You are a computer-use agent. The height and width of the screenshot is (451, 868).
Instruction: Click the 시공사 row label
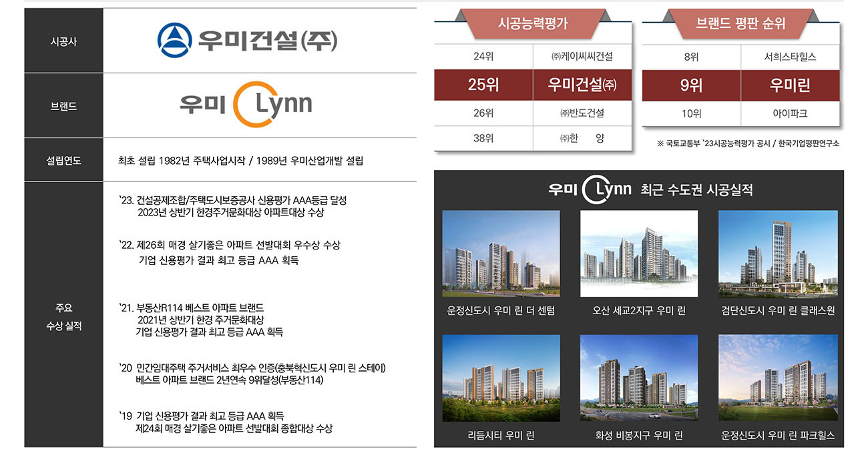point(64,41)
